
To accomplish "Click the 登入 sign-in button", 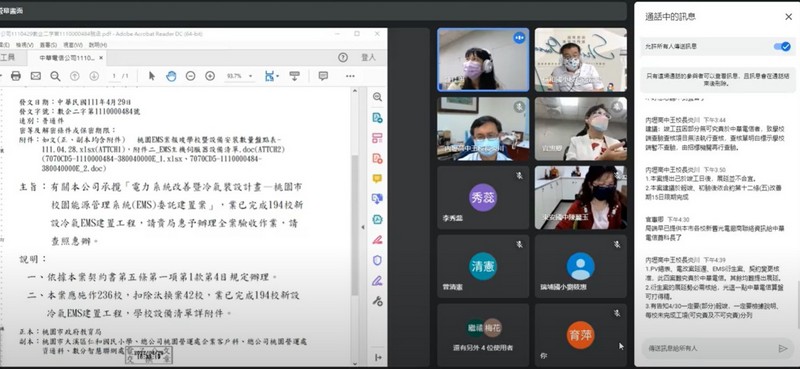I will tap(368, 58).
